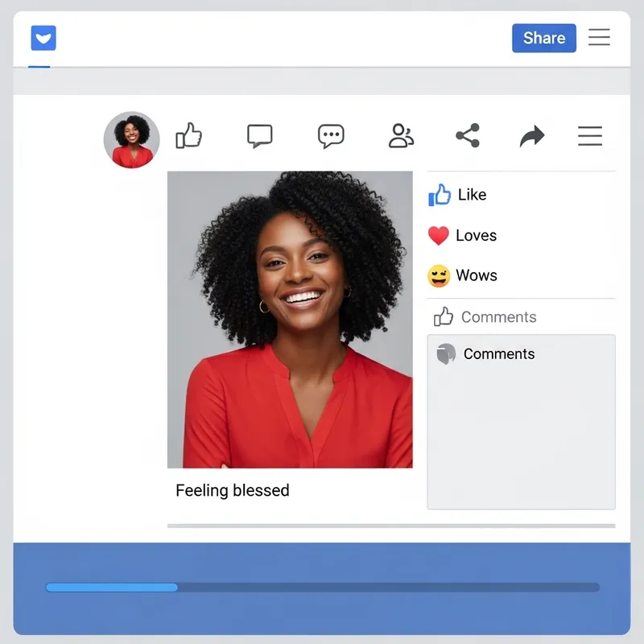Open the Comments panel header
Screen dimensions: 644x644
(499, 354)
